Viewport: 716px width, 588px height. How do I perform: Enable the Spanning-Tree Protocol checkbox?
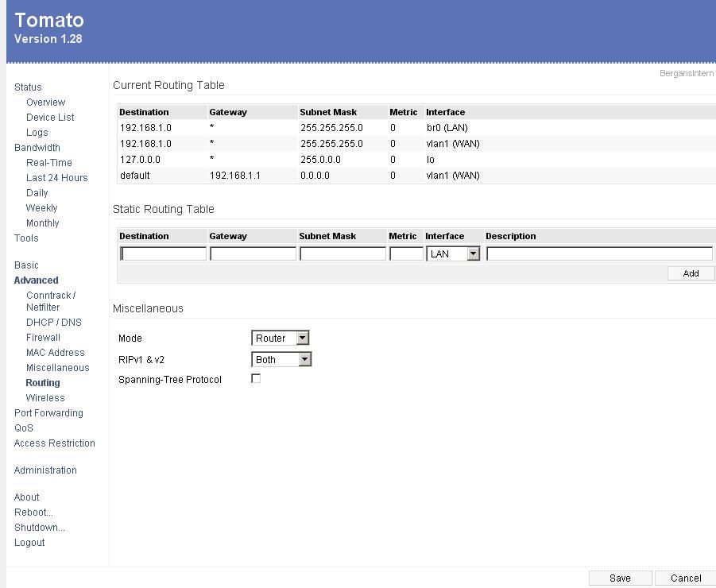(256, 378)
